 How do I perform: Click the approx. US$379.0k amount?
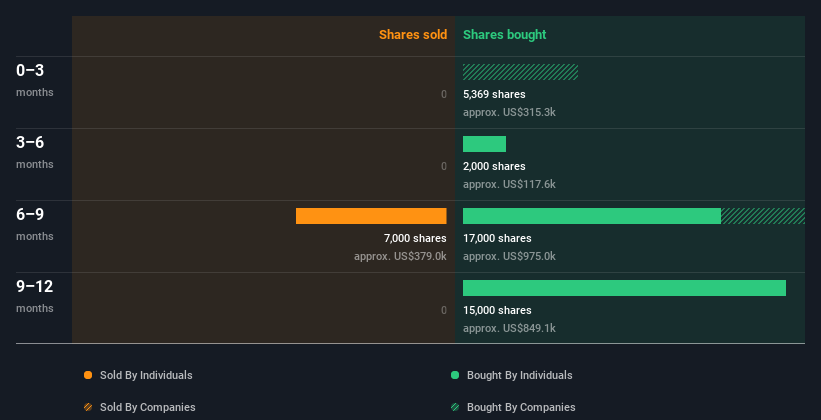[x=400, y=256]
